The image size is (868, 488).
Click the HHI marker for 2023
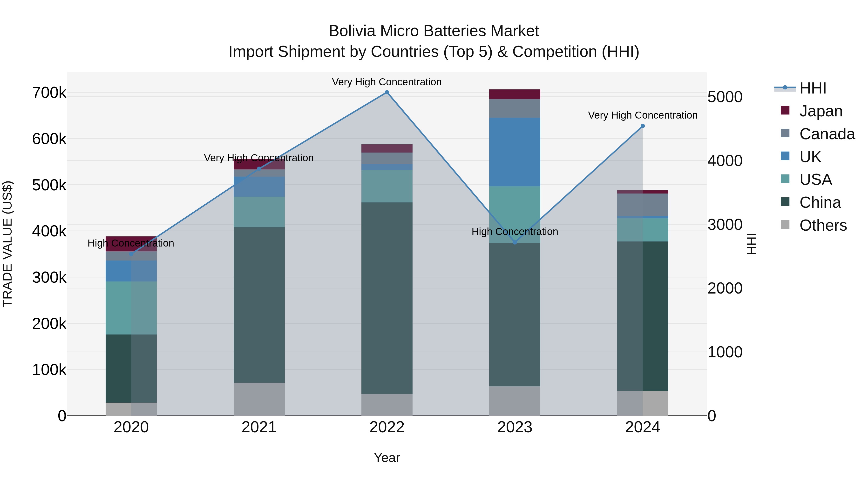(x=515, y=242)
